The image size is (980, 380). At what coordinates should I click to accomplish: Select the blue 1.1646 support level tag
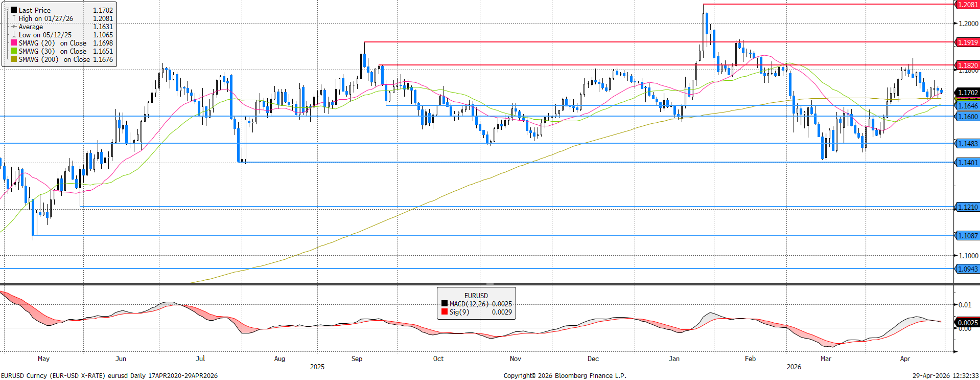click(x=967, y=106)
